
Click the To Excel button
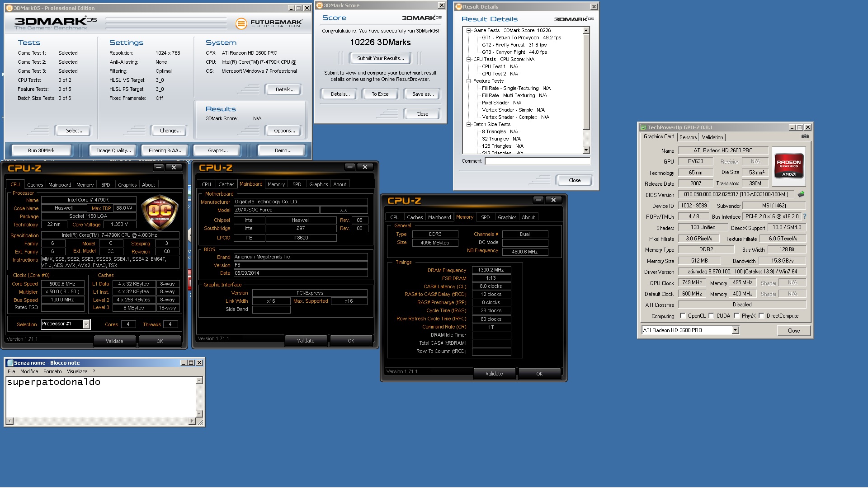381,94
